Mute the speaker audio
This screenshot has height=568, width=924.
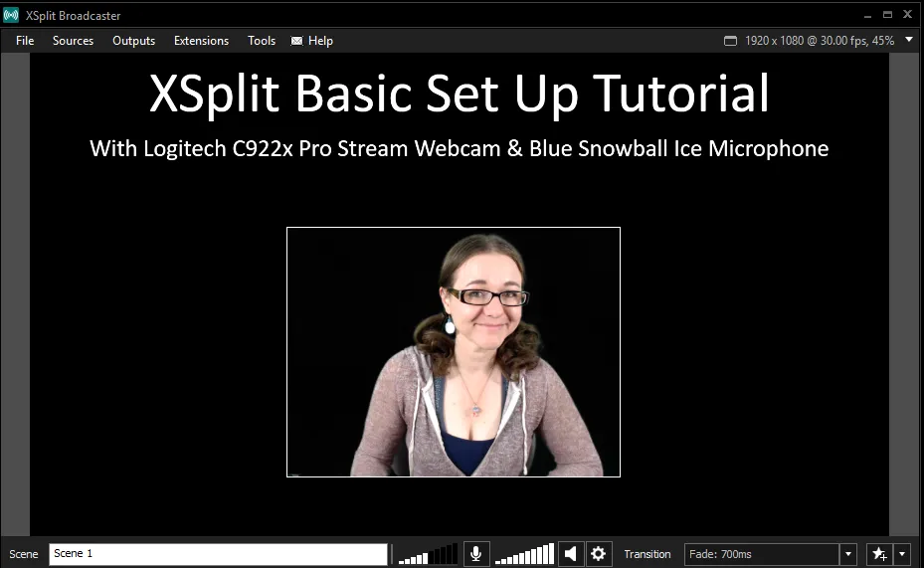tap(571, 554)
